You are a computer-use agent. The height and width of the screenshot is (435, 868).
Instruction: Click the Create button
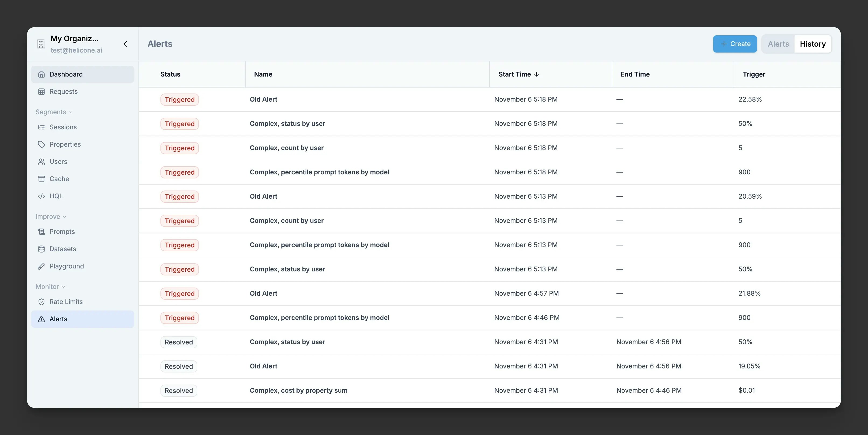point(735,44)
